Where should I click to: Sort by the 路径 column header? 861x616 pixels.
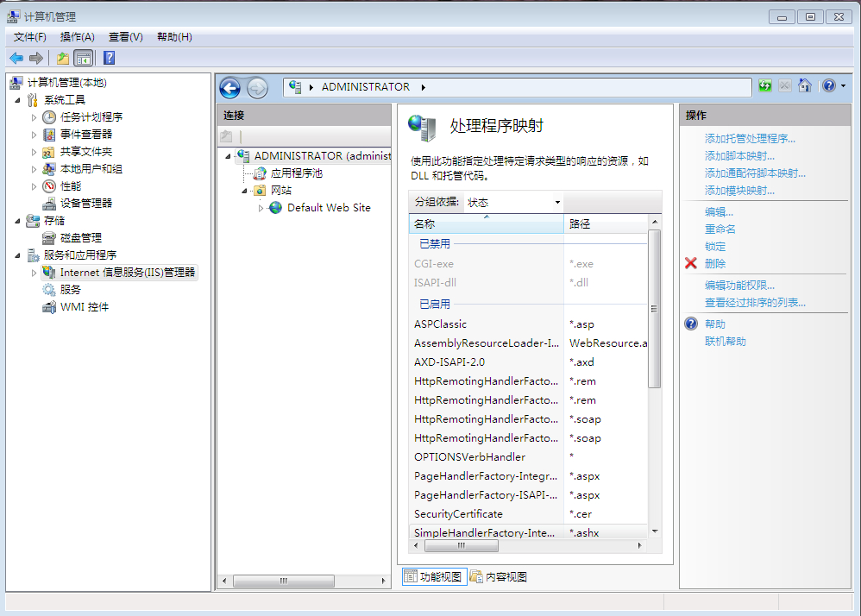click(606, 224)
